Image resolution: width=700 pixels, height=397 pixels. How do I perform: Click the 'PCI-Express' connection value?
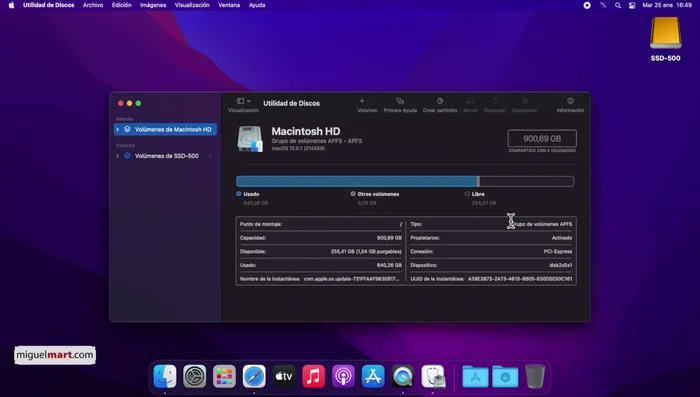tap(558, 251)
